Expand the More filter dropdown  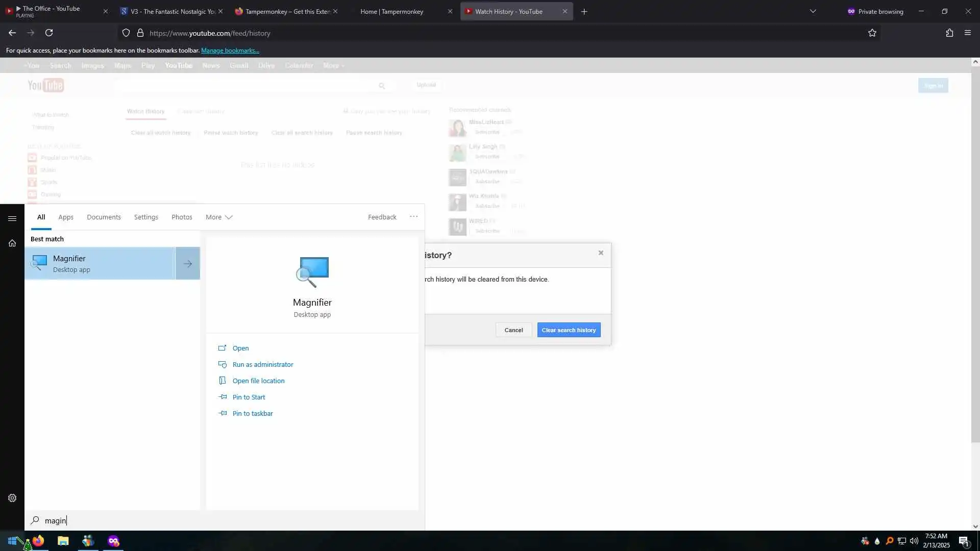[x=219, y=217]
